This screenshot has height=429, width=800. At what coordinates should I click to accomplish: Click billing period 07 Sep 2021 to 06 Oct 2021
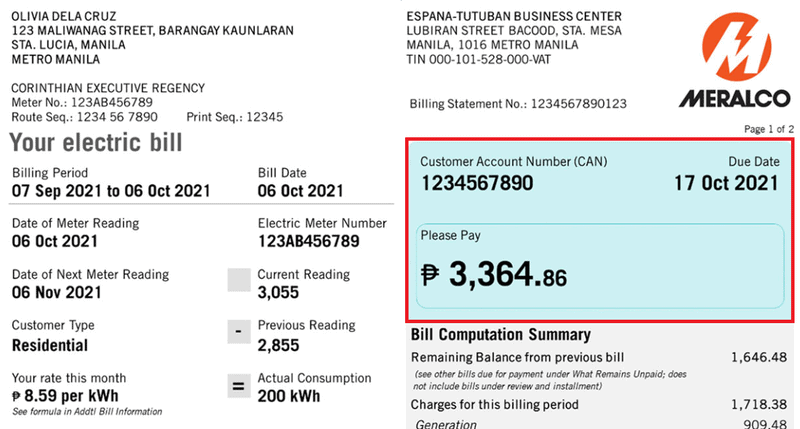point(111,191)
